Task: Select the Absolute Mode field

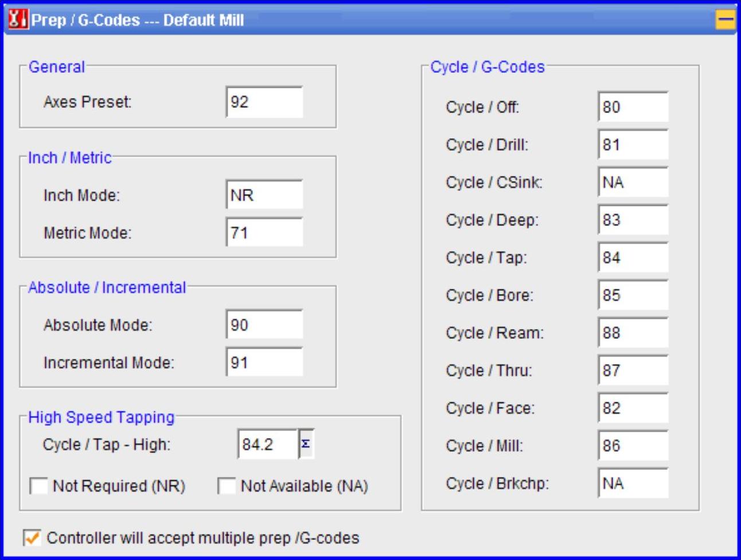Action: click(264, 325)
